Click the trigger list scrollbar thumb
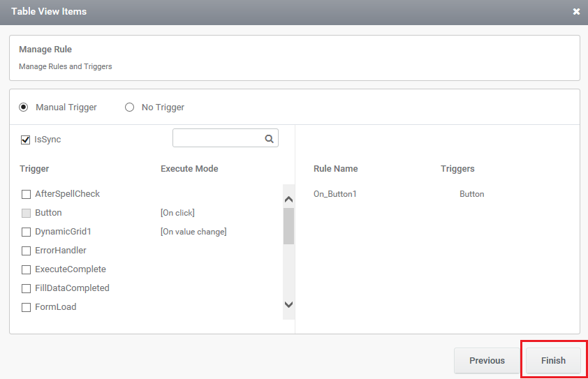The width and height of the screenshot is (588, 379). click(x=288, y=226)
